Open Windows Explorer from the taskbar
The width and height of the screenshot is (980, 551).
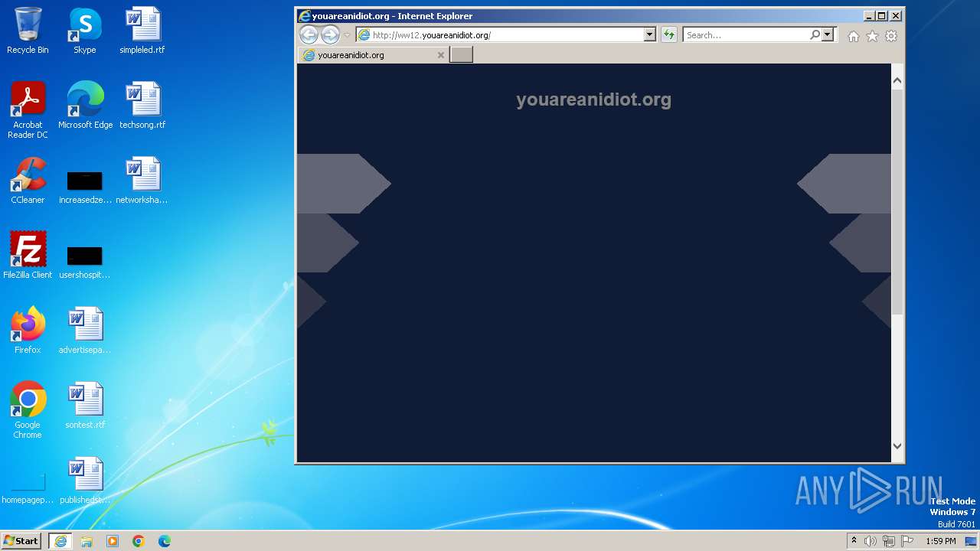point(87,541)
